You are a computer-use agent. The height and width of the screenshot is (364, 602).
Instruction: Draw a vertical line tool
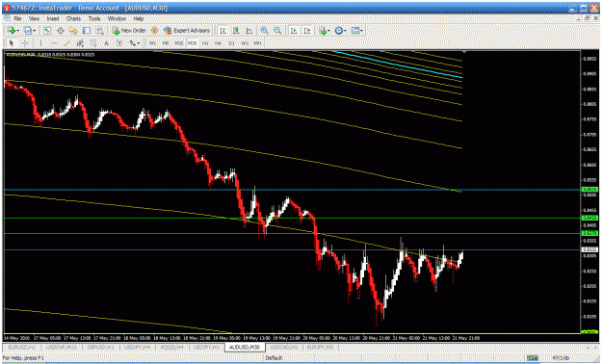[40, 43]
